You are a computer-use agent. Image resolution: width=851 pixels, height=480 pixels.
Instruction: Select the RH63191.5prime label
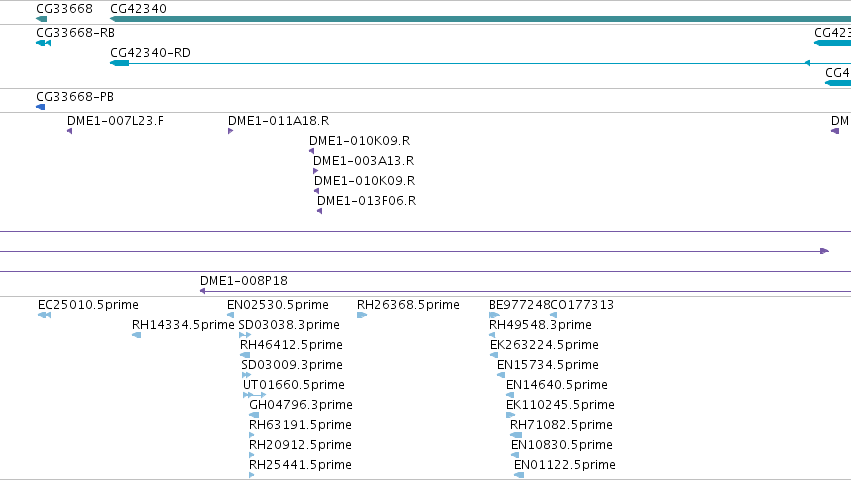(x=300, y=425)
